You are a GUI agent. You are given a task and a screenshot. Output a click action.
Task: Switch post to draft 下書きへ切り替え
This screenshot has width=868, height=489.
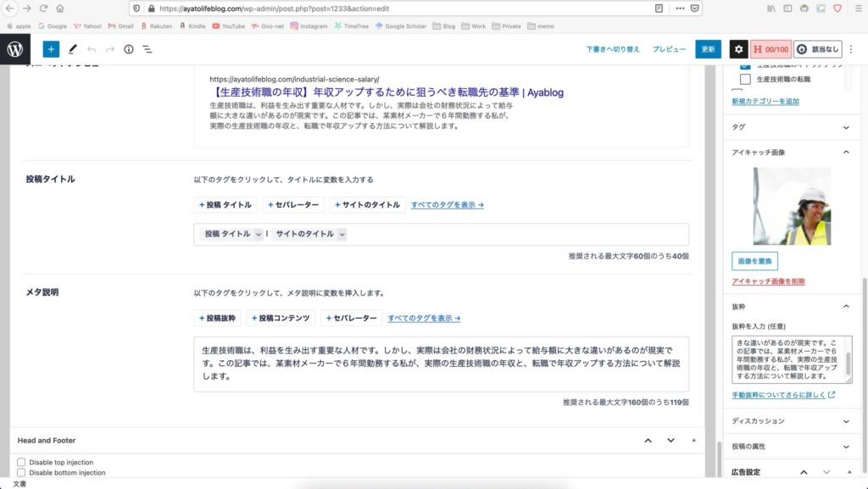click(613, 49)
